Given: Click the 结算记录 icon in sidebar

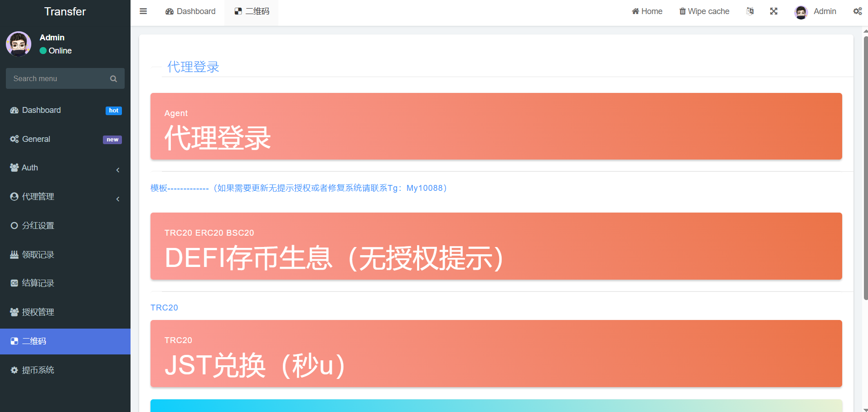Looking at the screenshot, I should [14, 283].
